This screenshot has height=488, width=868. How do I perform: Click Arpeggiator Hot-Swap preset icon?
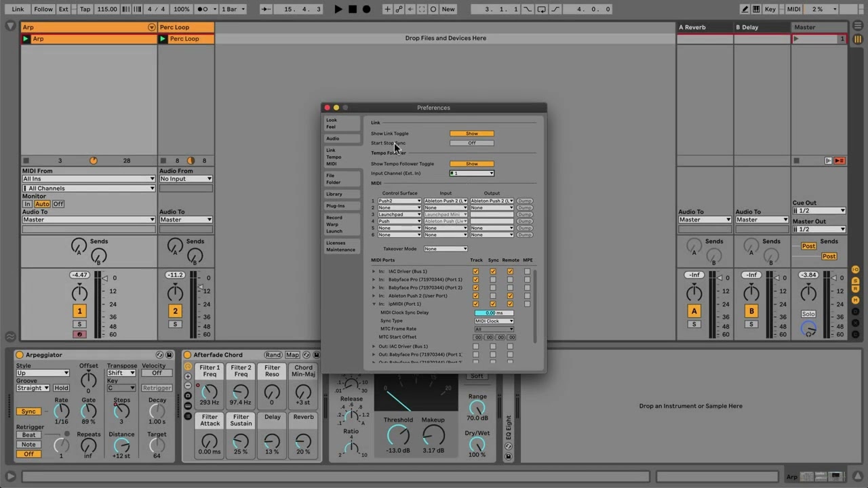pyautogui.click(x=159, y=354)
